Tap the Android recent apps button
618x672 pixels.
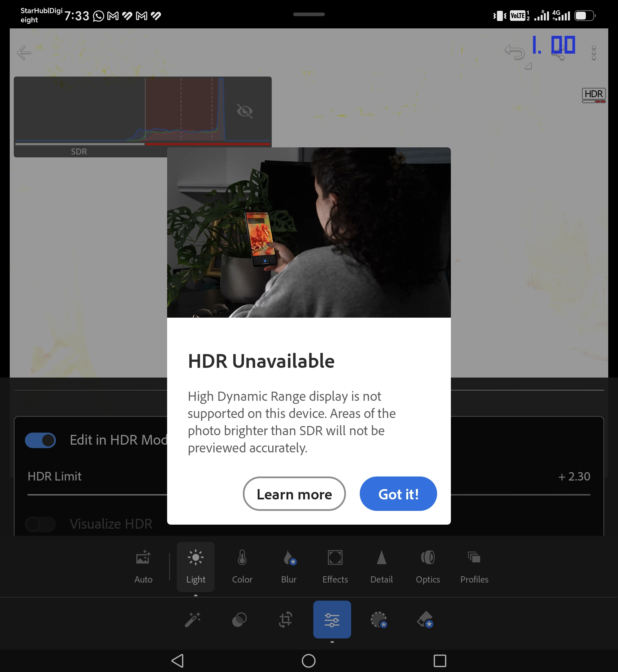[x=440, y=661]
